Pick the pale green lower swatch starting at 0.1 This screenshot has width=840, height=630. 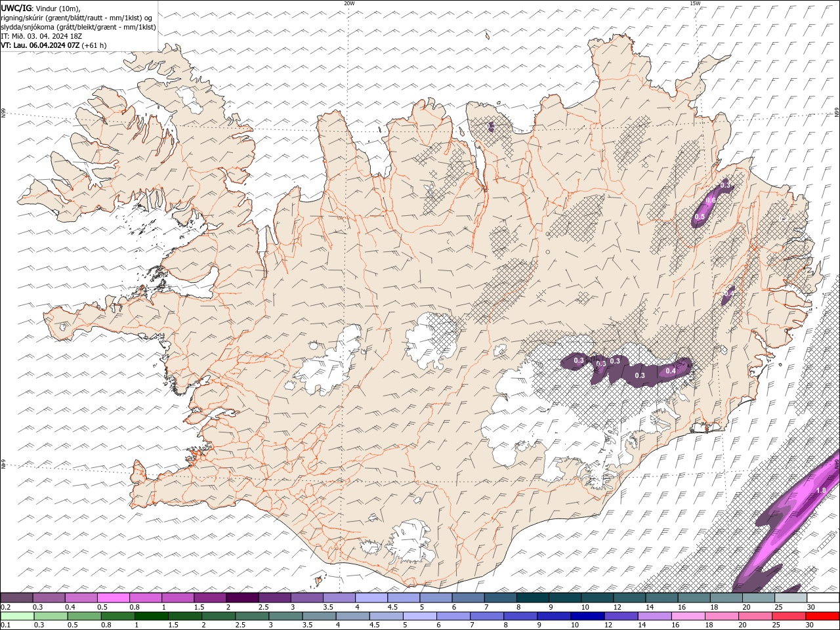coord(17,616)
